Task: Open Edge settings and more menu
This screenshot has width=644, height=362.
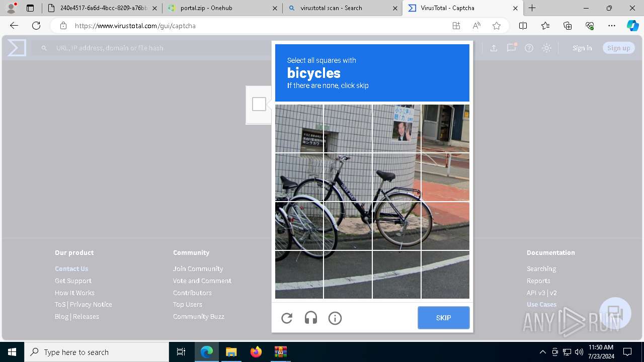Action: click(x=612, y=26)
